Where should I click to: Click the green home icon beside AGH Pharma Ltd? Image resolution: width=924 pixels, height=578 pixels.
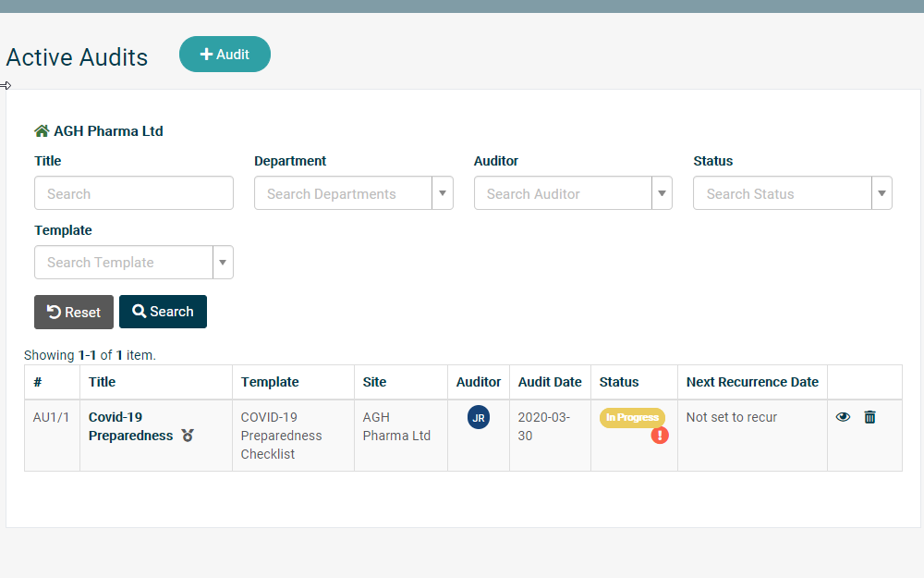(42, 131)
